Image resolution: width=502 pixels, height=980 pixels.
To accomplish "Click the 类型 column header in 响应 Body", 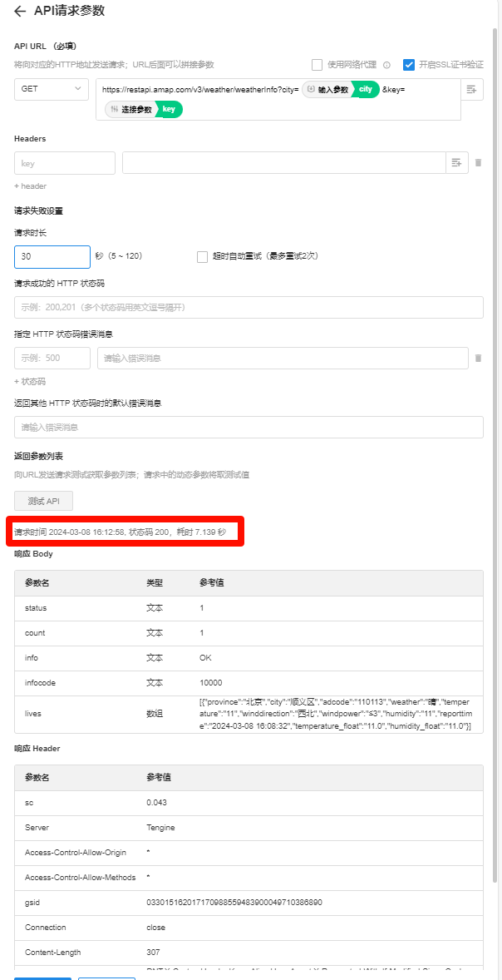I will click(155, 583).
